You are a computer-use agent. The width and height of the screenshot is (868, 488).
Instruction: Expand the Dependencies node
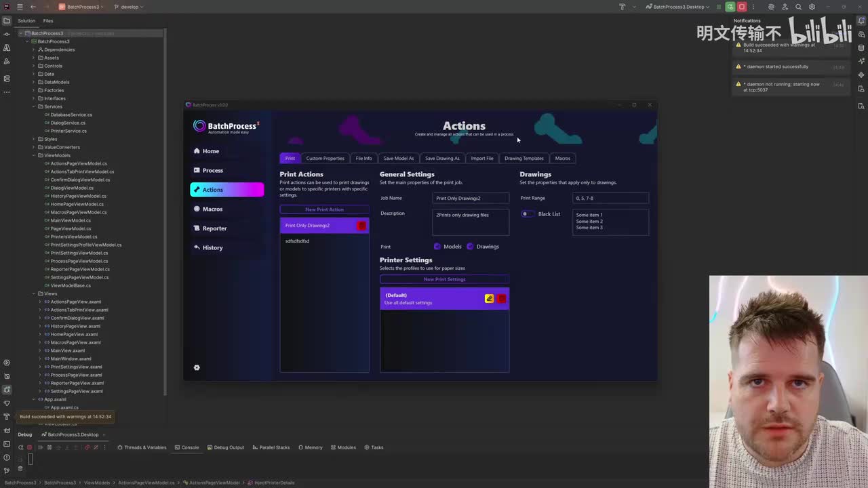coord(33,49)
